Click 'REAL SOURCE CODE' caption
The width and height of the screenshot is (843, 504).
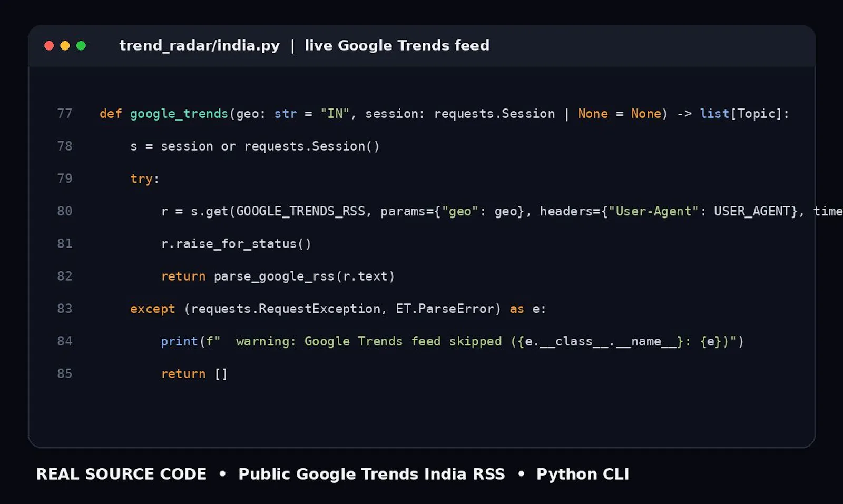tap(121, 474)
